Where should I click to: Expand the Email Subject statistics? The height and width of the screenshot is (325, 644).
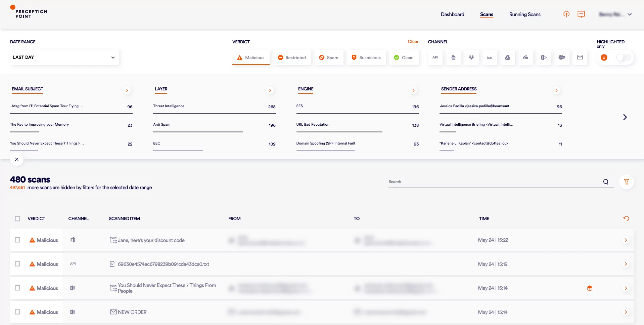click(x=127, y=90)
